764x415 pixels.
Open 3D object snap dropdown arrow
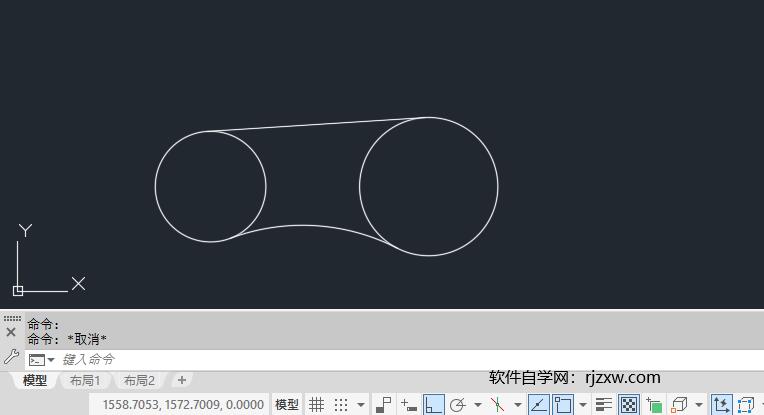pos(699,405)
